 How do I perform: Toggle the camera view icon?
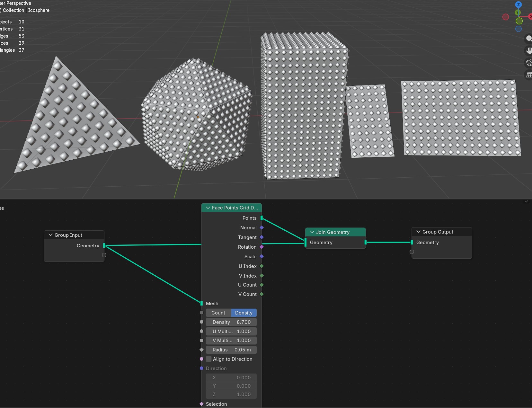[x=529, y=63]
